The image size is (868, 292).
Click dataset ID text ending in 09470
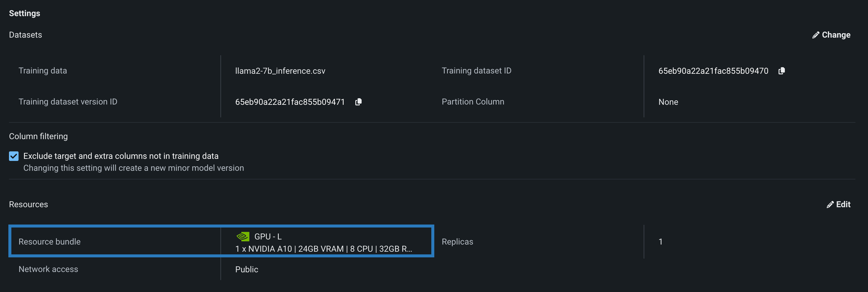pos(713,71)
